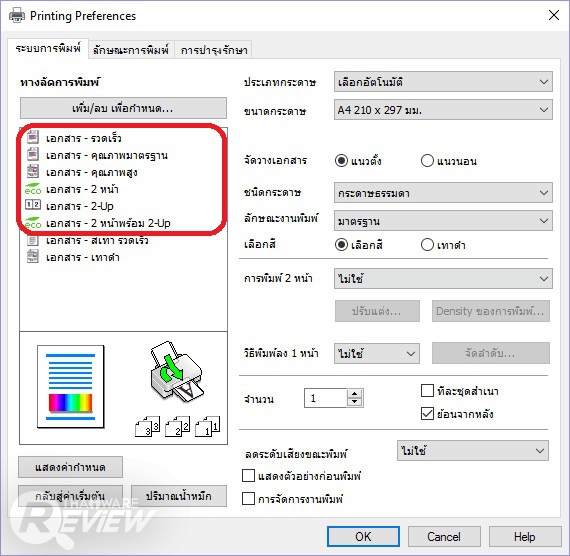The width and height of the screenshot is (570, 556).
Task: Select the เอกสาร - 2 หน้าพร้อม 2-Up preset
Action: tap(108, 223)
